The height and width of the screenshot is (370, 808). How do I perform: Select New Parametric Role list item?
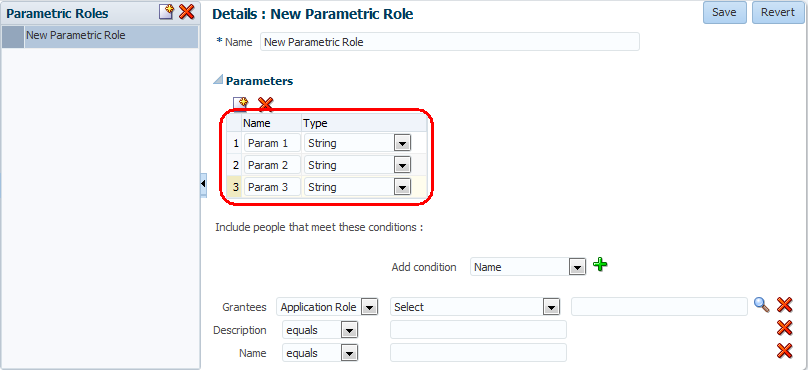click(x=100, y=37)
